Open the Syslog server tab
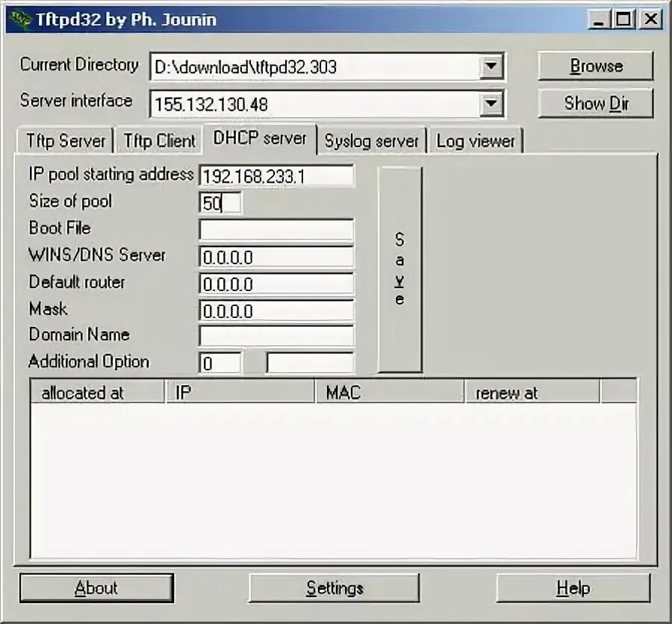The image size is (672, 624). (x=371, y=140)
